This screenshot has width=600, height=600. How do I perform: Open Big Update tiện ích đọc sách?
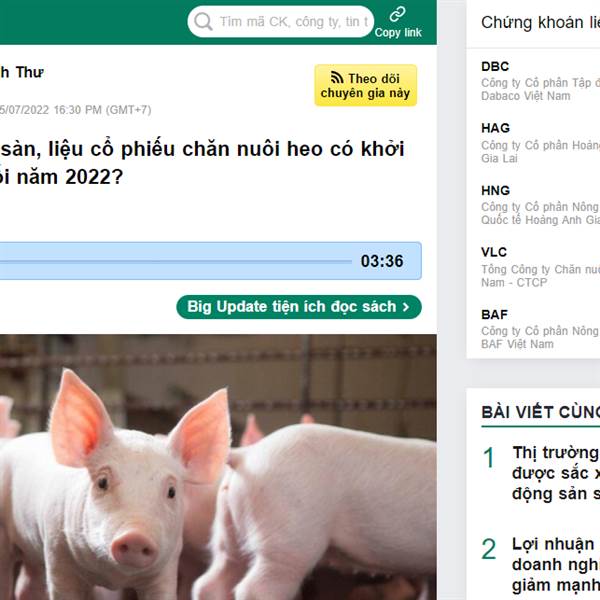(299, 307)
